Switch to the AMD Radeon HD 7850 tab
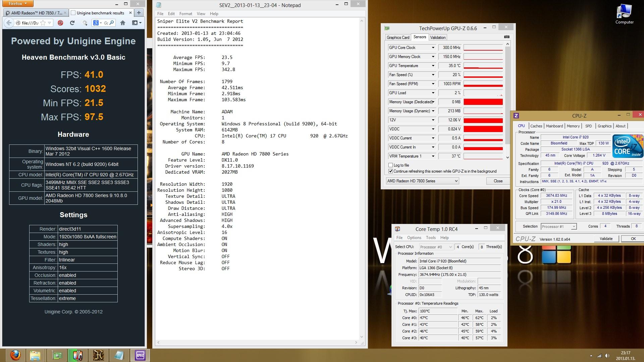This screenshot has height=362, width=644. (36, 13)
